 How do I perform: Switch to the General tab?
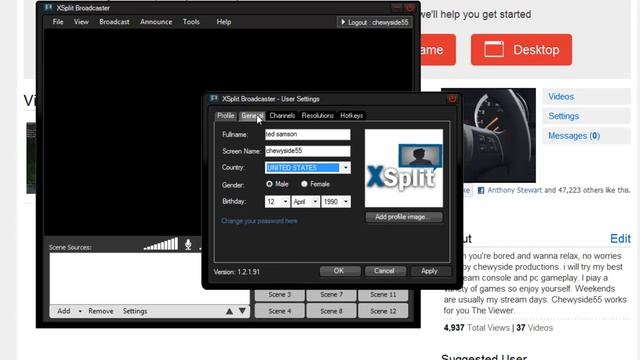(252, 116)
